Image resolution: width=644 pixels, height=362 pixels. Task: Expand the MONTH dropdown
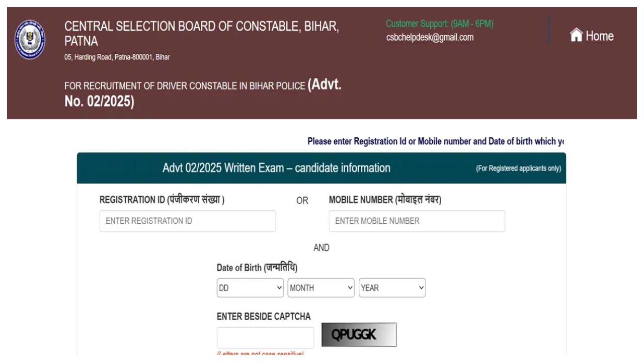click(x=321, y=288)
